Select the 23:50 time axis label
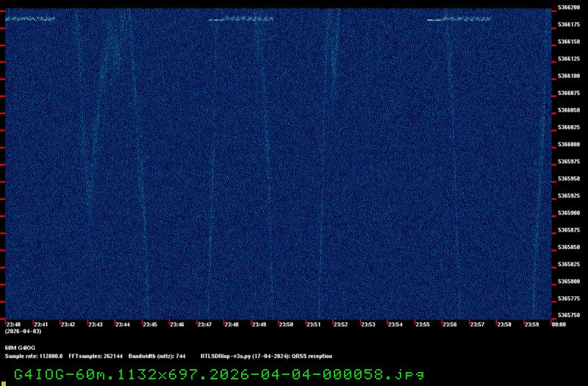The width and height of the screenshot is (588, 386). click(286, 324)
